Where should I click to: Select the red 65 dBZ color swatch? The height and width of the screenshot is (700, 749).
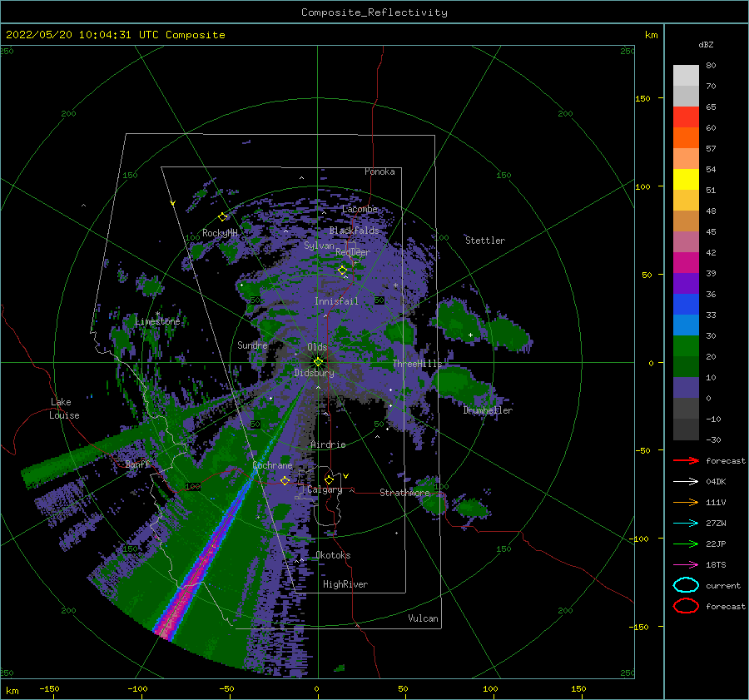(686, 117)
